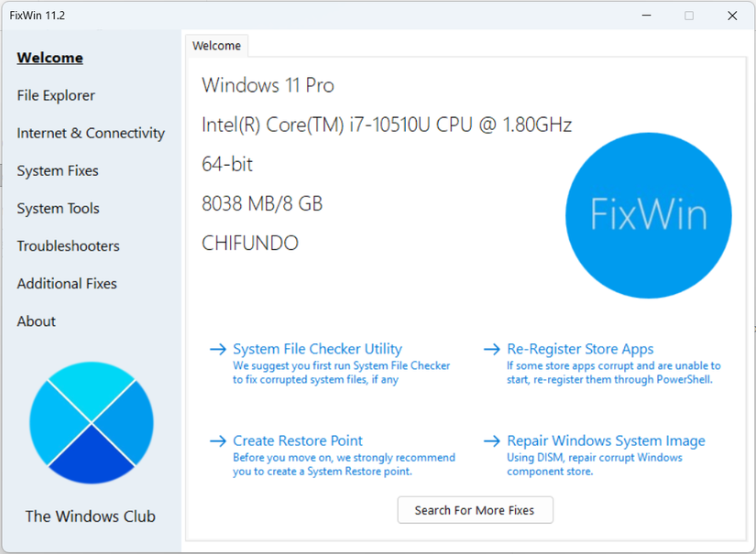Open the Create Restore Point link

[x=298, y=440]
